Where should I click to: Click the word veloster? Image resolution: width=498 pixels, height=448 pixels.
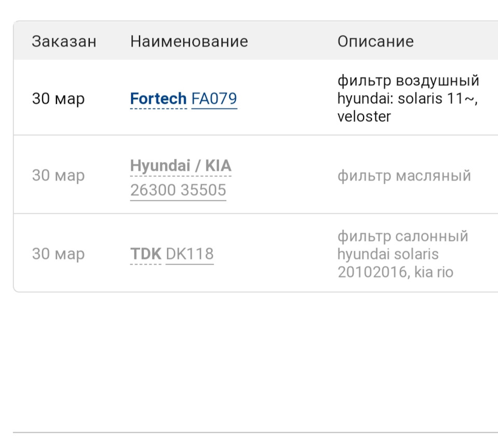pyautogui.click(x=364, y=116)
